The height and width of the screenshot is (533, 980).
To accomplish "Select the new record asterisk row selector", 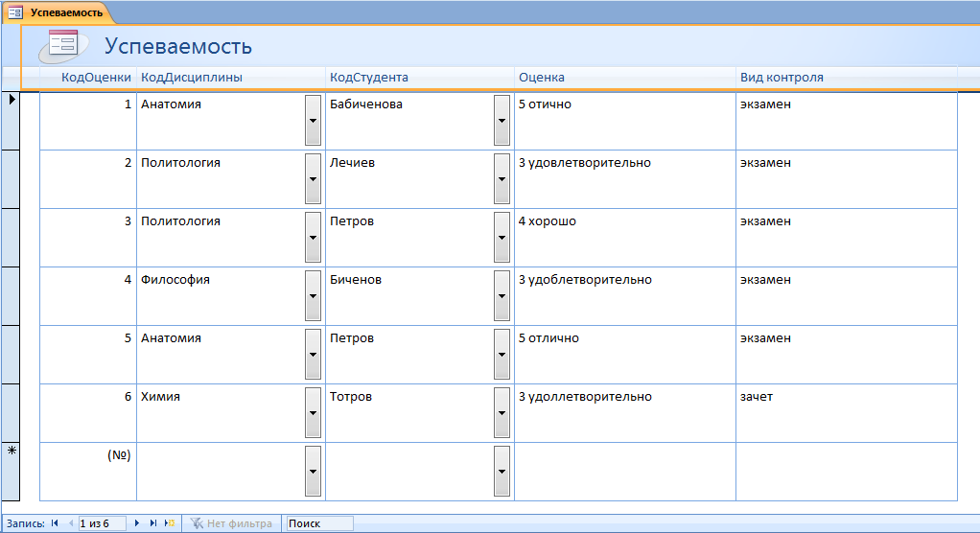I will pyautogui.click(x=11, y=472).
